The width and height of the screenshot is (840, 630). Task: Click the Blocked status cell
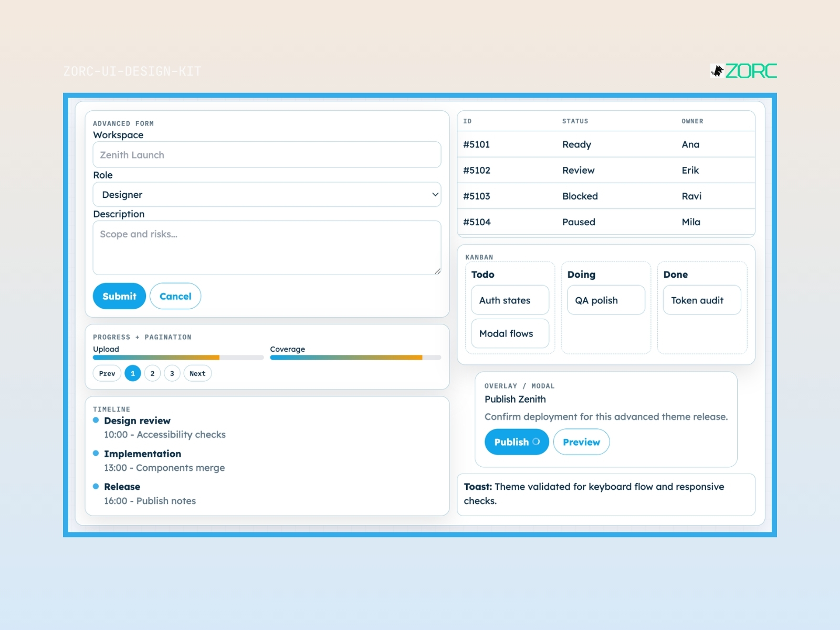point(580,196)
